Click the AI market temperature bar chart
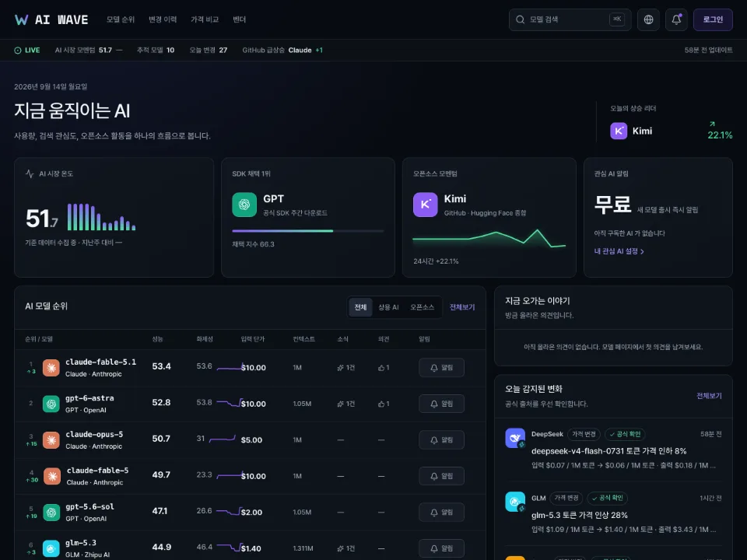The width and height of the screenshot is (747, 560). pos(101,217)
